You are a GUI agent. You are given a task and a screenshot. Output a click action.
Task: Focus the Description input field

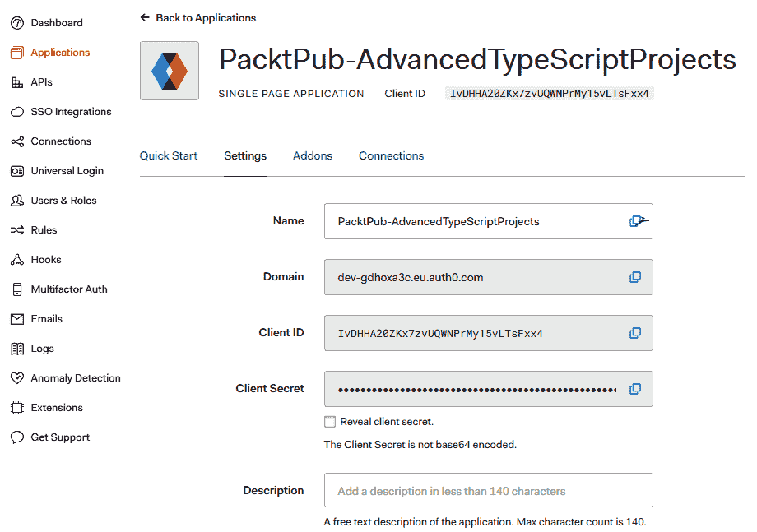[x=489, y=491]
